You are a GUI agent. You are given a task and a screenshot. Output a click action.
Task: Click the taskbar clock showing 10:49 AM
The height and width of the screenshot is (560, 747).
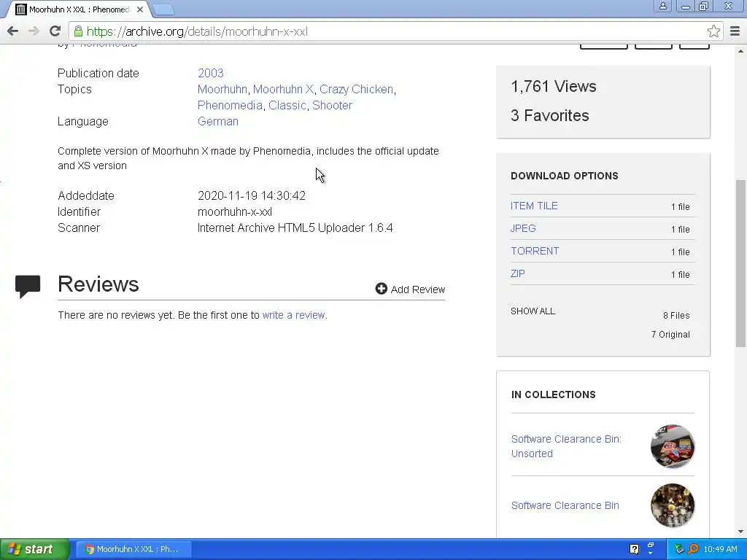[720, 549]
